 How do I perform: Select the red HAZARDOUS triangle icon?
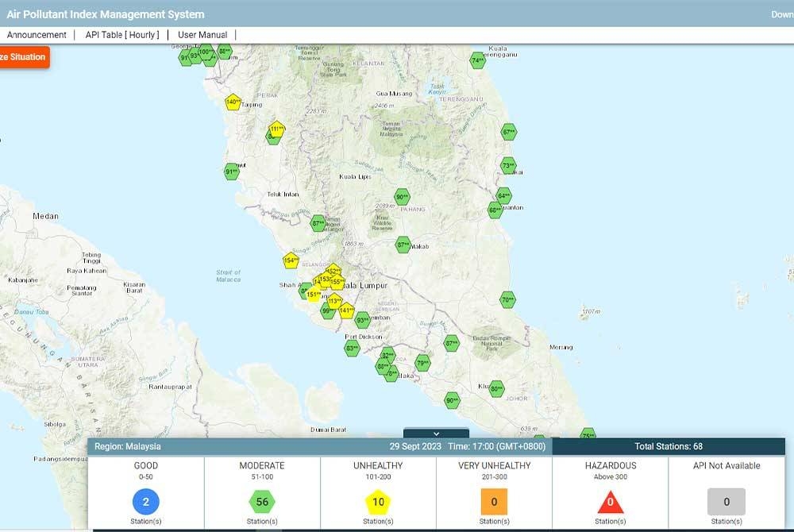coord(609,502)
